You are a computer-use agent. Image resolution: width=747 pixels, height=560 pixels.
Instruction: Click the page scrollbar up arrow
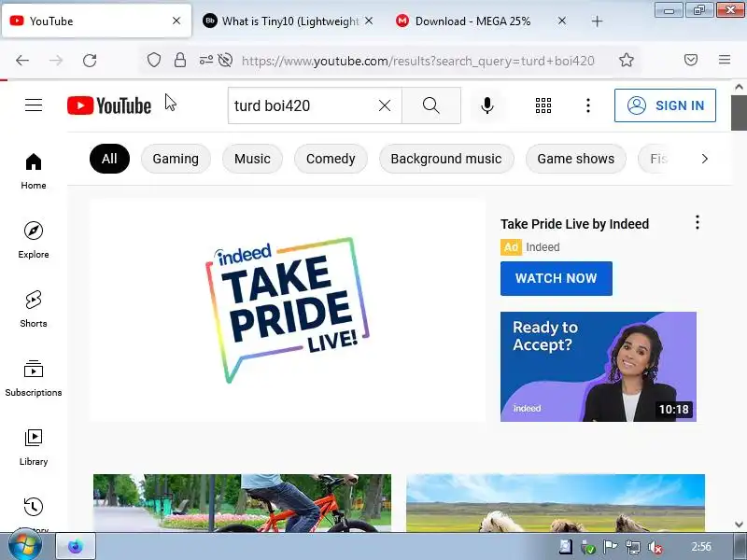pyautogui.click(x=739, y=87)
